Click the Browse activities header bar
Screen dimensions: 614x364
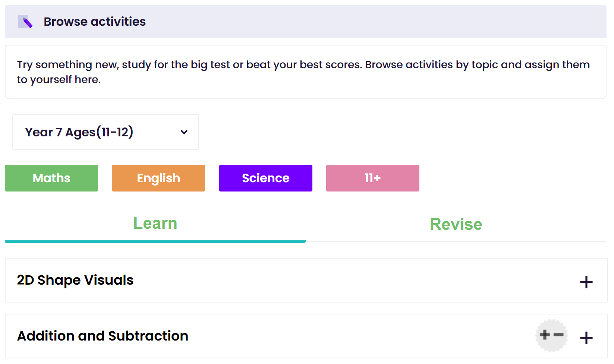click(306, 22)
